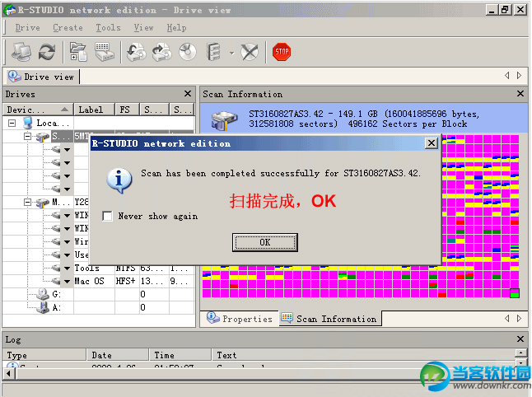
Task: Click the Connect to remote computer icon
Action: pos(21,52)
